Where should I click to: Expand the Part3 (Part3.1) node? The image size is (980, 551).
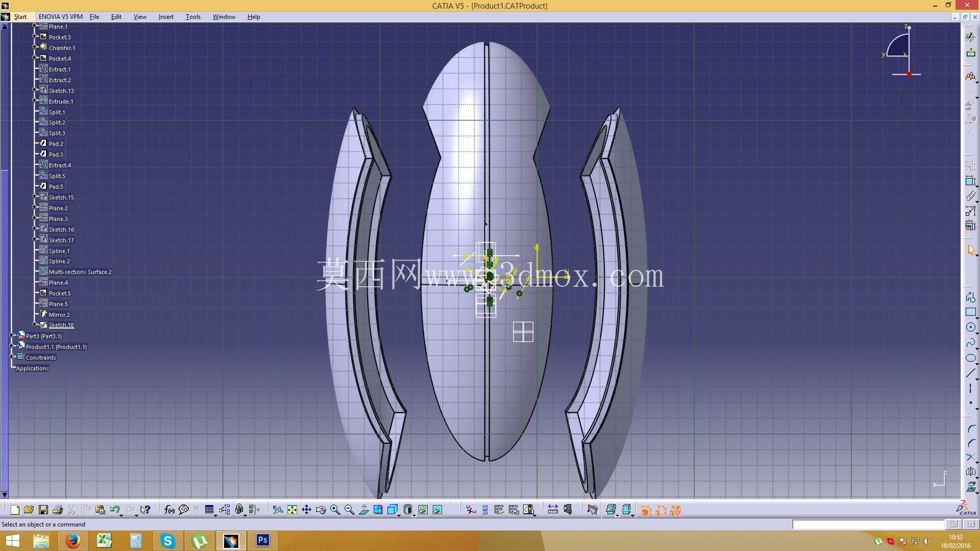11,335
